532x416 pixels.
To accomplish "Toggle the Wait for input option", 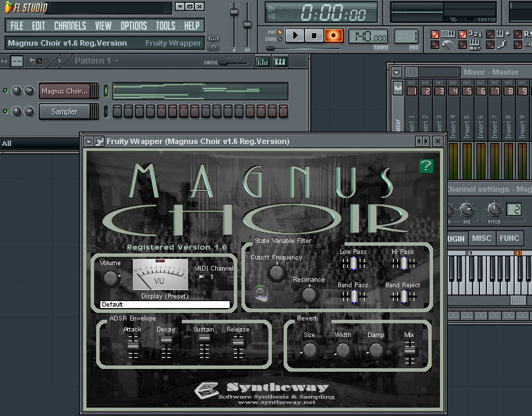I will point(462,44).
